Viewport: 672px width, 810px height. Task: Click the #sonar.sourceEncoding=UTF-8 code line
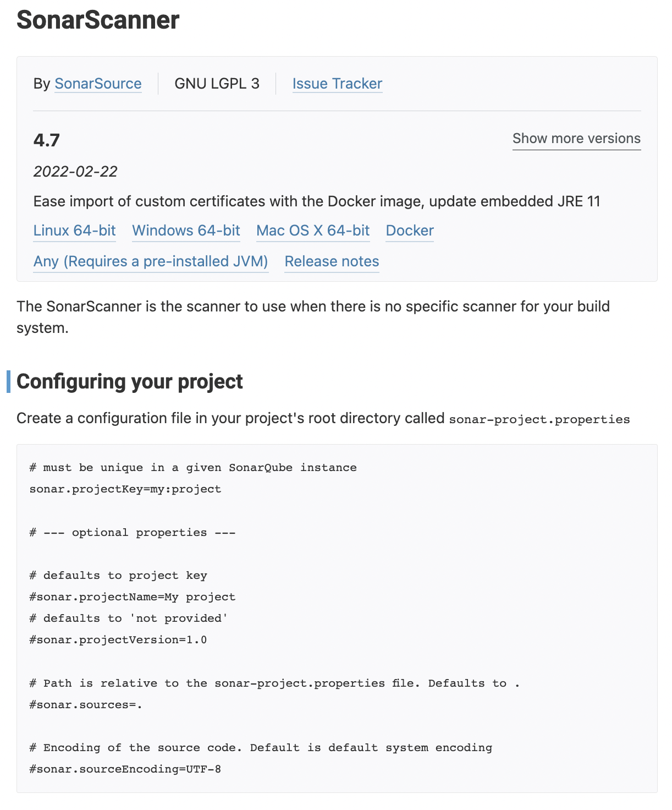point(125,769)
